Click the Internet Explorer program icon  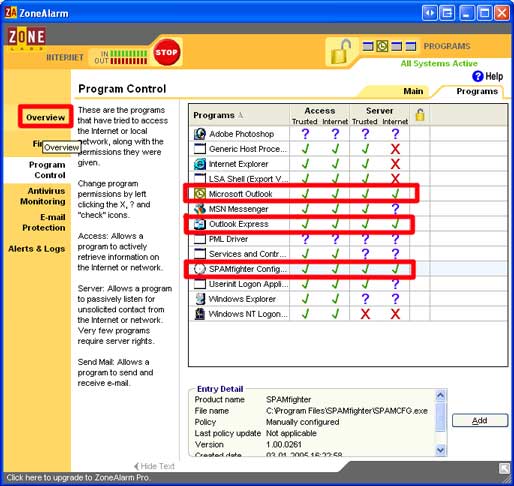[x=200, y=164]
